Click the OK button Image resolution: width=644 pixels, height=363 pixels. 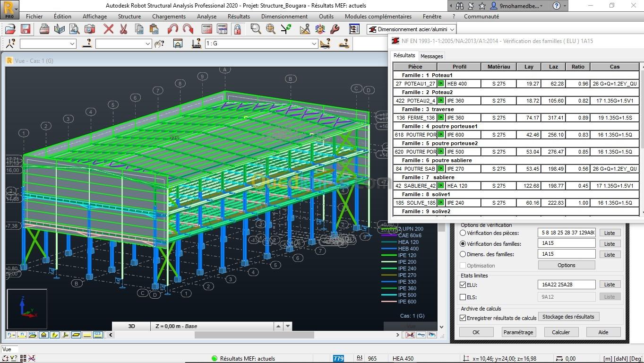(x=476, y=332)
